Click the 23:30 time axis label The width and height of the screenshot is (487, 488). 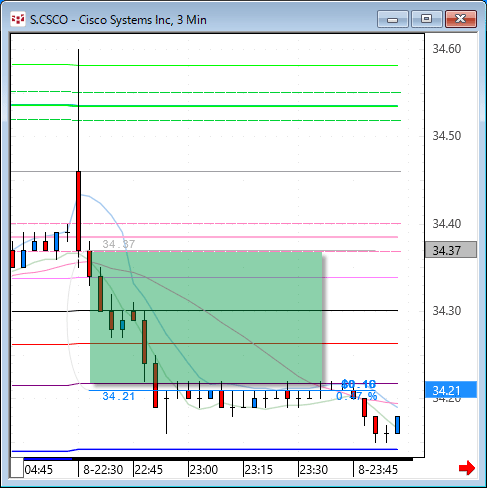[x=314, y=470]
